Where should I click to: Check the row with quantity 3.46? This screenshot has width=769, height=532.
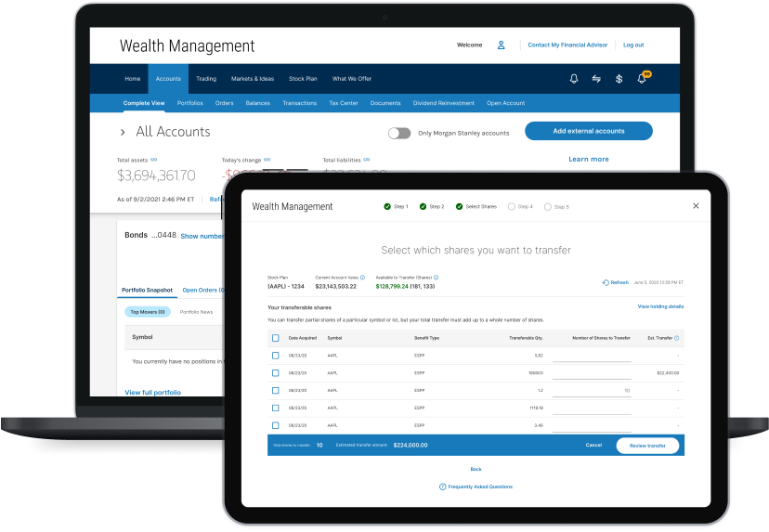pos(276,425)
